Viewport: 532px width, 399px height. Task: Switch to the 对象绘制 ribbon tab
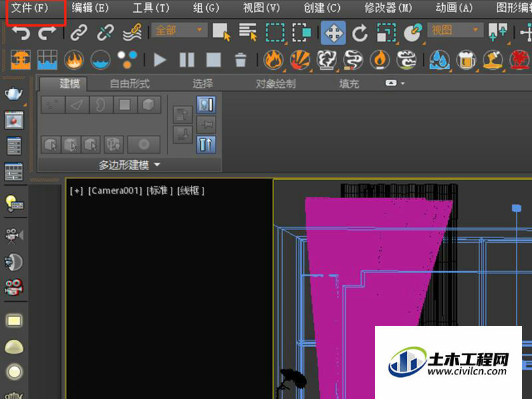tap(275, 84)
